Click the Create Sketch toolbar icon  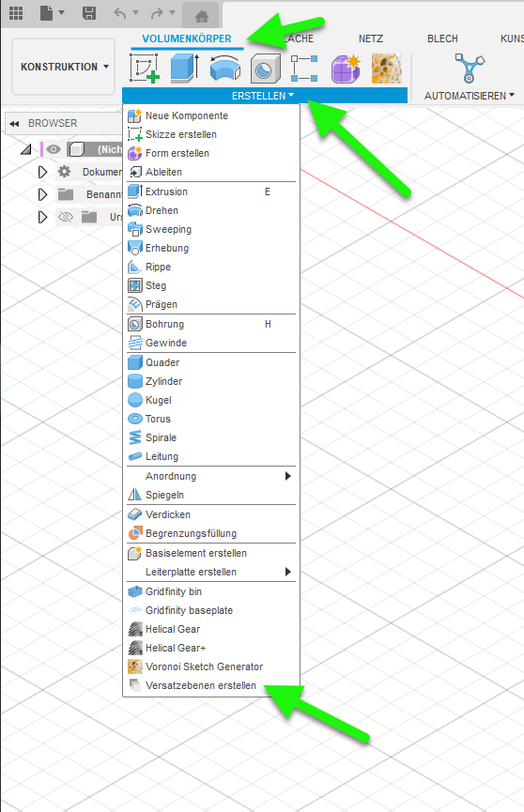coord(144,68)
